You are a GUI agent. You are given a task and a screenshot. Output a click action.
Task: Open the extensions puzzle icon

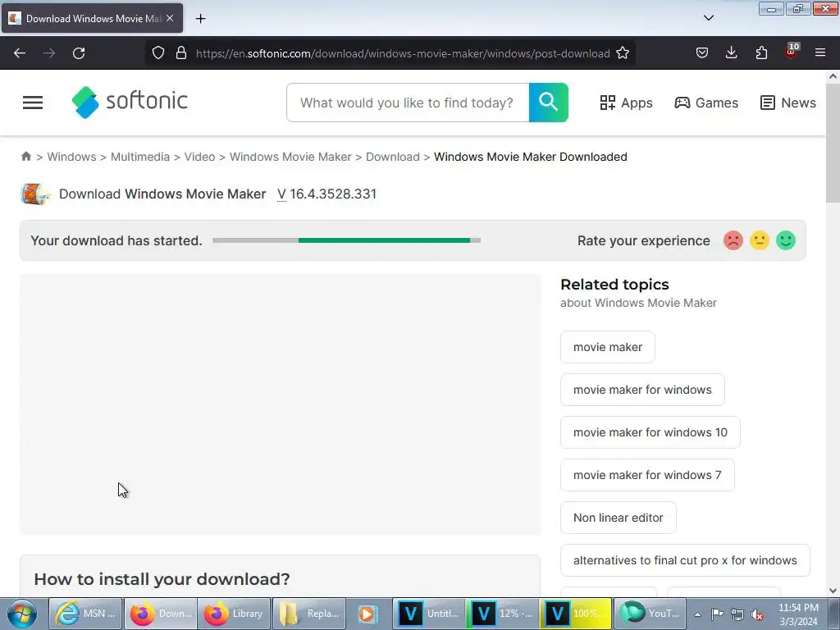click(x=761, y=53)
